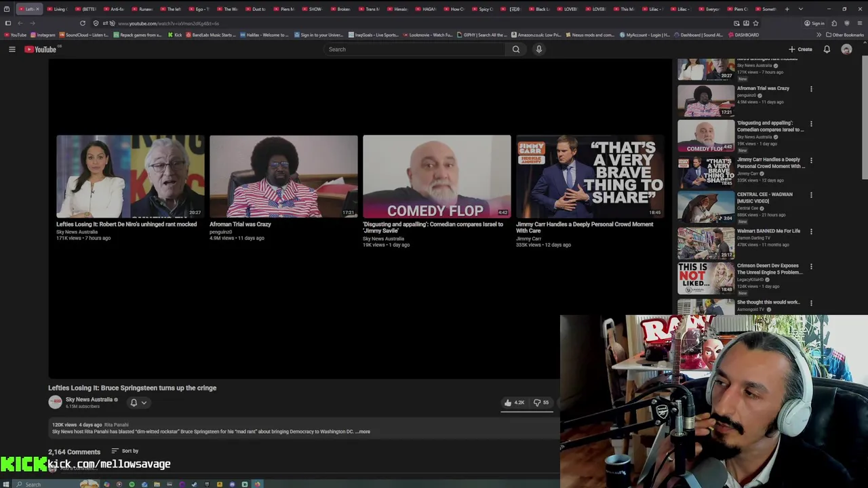This screenshot has width=868, height=488.
Task: Play Robert De Niro unhinged rant endscreen video
Action: tap(130, 176)
